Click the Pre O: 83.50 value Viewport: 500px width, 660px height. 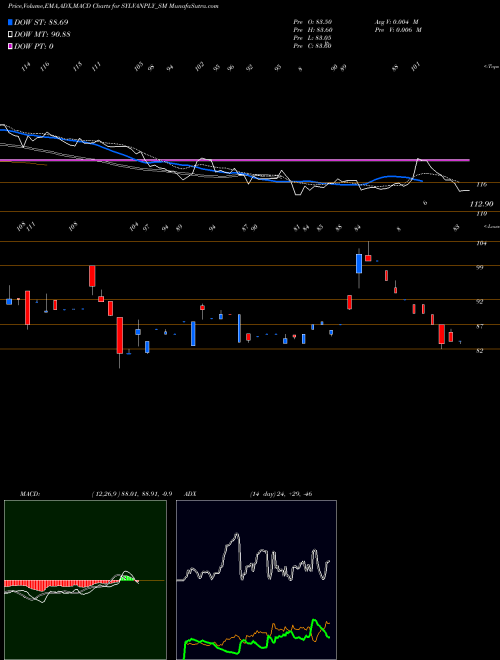click(x=314, y=22)
